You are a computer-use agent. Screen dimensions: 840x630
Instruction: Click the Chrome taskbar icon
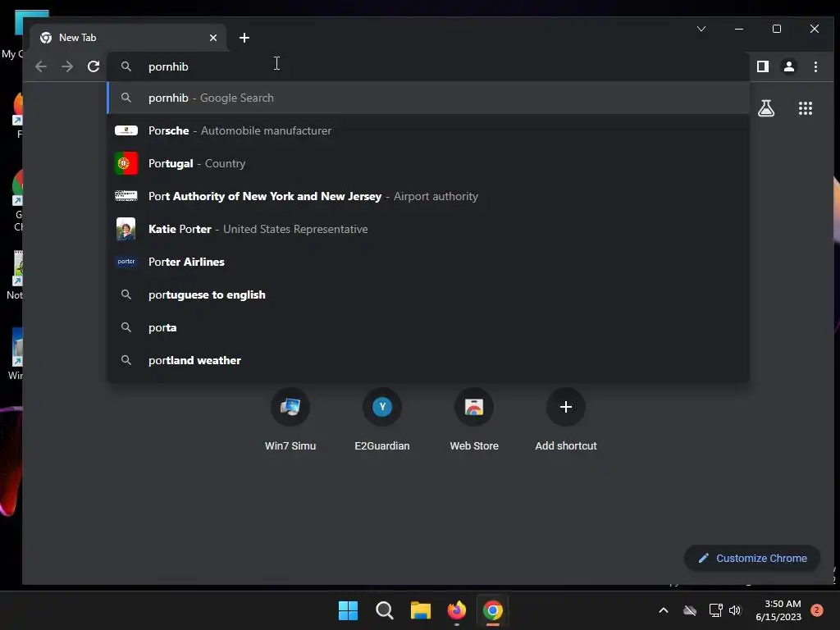[x=493, y=610]
